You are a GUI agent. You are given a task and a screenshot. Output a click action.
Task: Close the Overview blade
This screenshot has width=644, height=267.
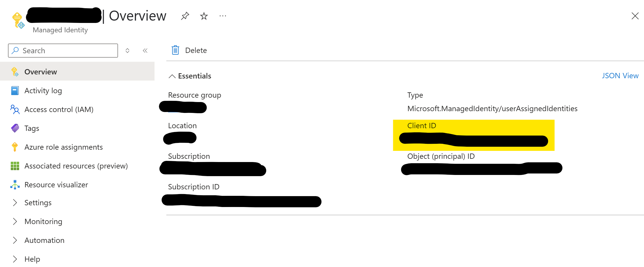click(x=635, y=16)
